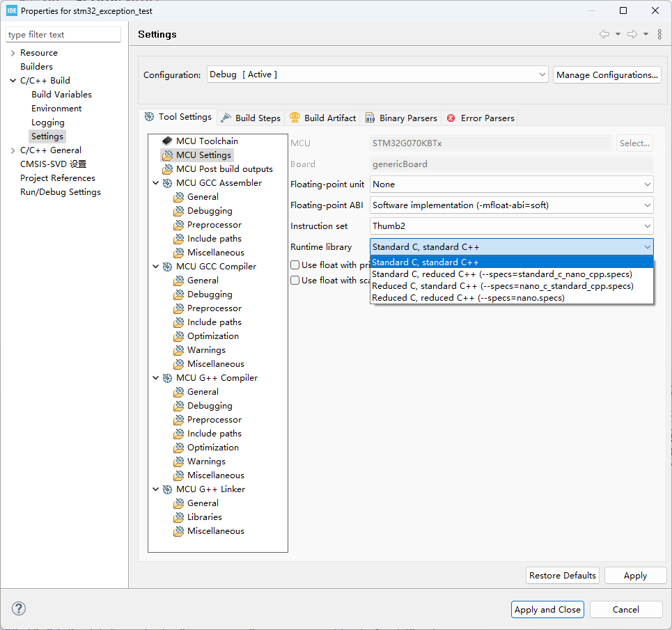The image size is (672, 630).
Task: Collapse the MCU G++ Compiler tree node
Action: coord(155,378)
